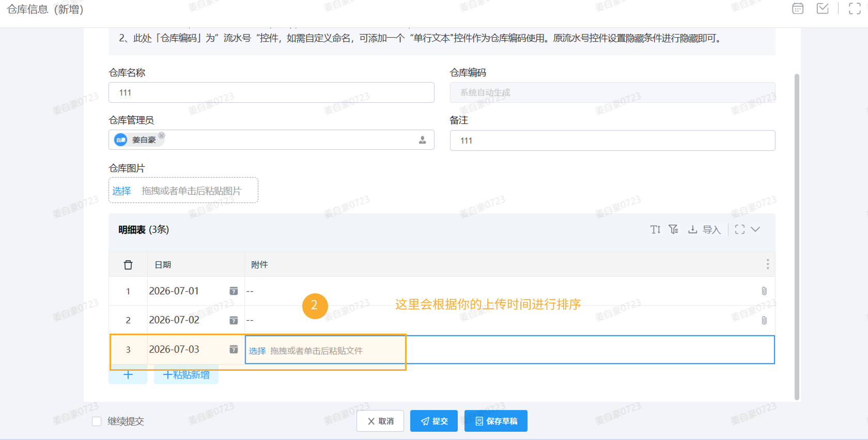This screenshot has width=868, height=440.
Task: Open date picker for 2026-07-02 row
Action: tap(234, 320)
